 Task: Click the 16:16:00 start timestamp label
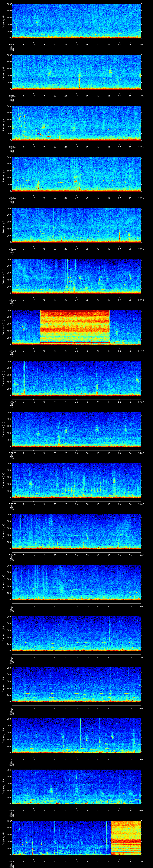[12, 147]
